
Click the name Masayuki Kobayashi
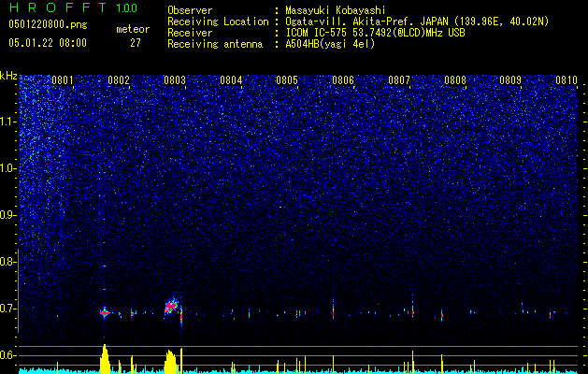(x=336, y=10)
